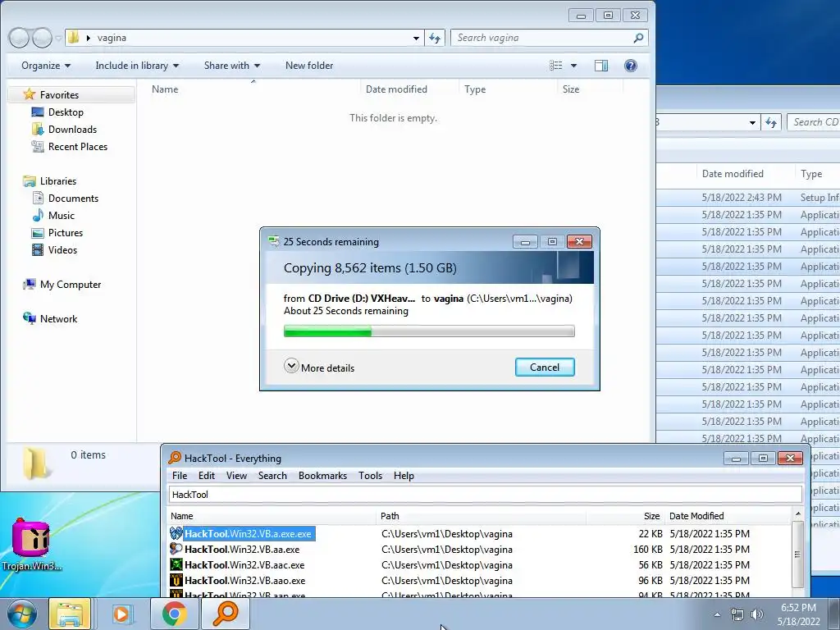840x630 pixels.
Task: Open the view options dropdown arrow
Action: pyautogui.click(x=573, y=66)
